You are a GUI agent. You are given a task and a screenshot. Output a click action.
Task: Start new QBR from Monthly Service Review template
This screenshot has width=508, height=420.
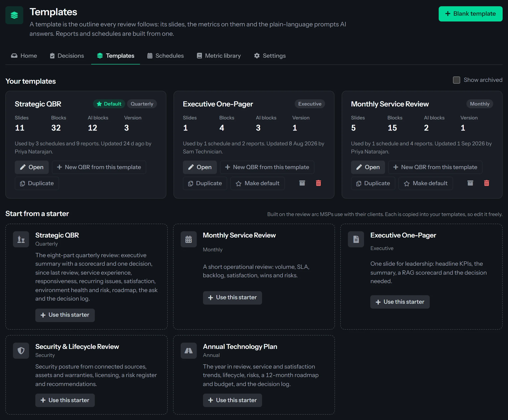pos(435,167)
